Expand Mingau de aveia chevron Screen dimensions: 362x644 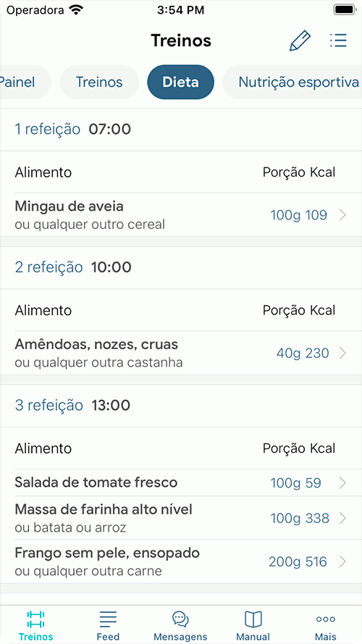coord(343,215)
